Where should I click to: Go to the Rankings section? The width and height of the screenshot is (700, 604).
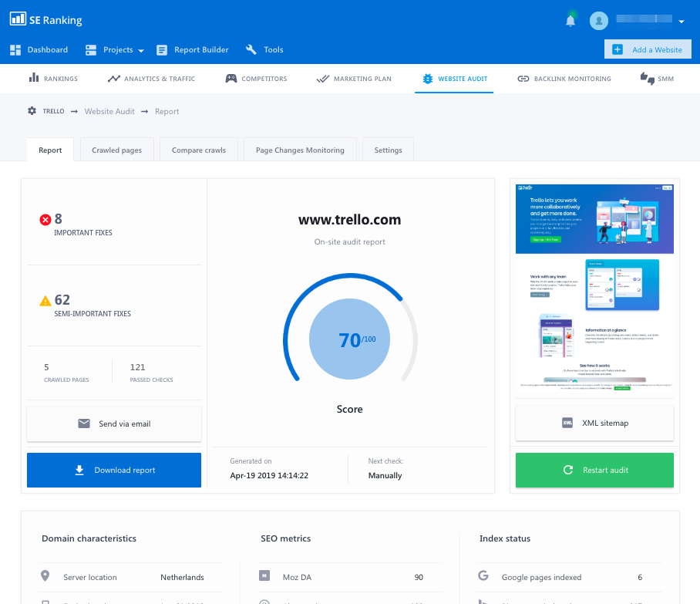pyautogui.click(x=61, y=79)
